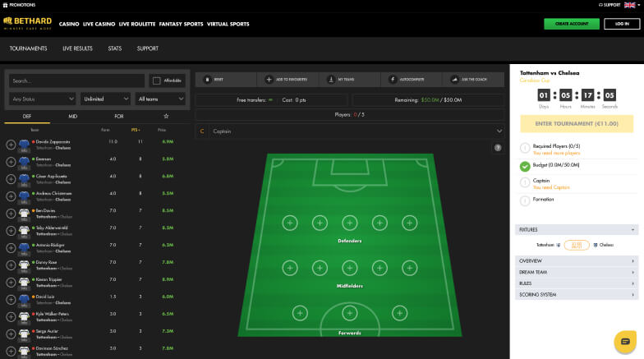Open the chat bubble widget

(x=625, y=342)
